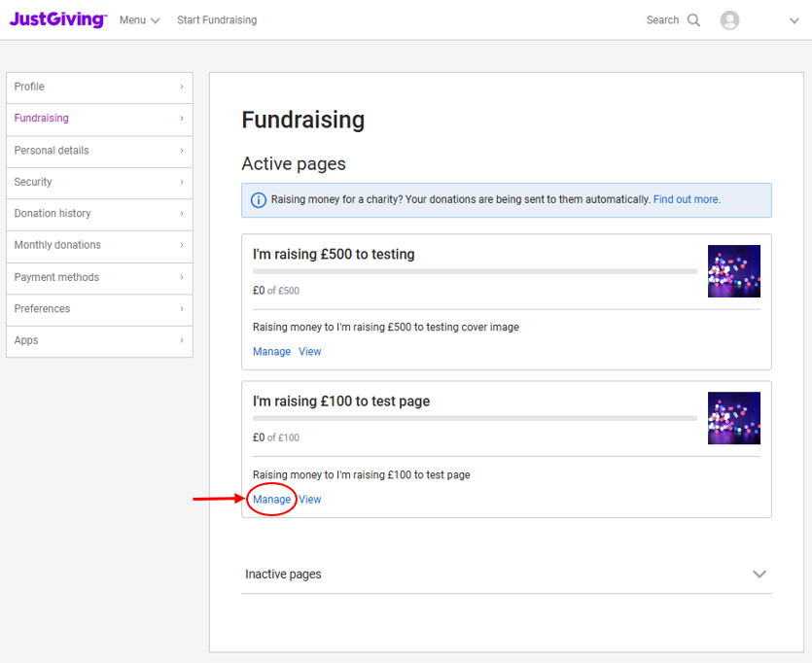Open the £500 fundraising page cover thumbnail
Screen dimensions: 812x663
[x=734, y=271]
